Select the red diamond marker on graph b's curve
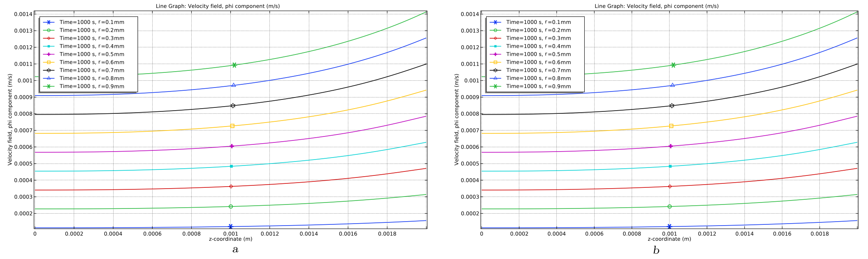This screenshot has height=259, width=868. pyautogui.click(x=670, y=187)
